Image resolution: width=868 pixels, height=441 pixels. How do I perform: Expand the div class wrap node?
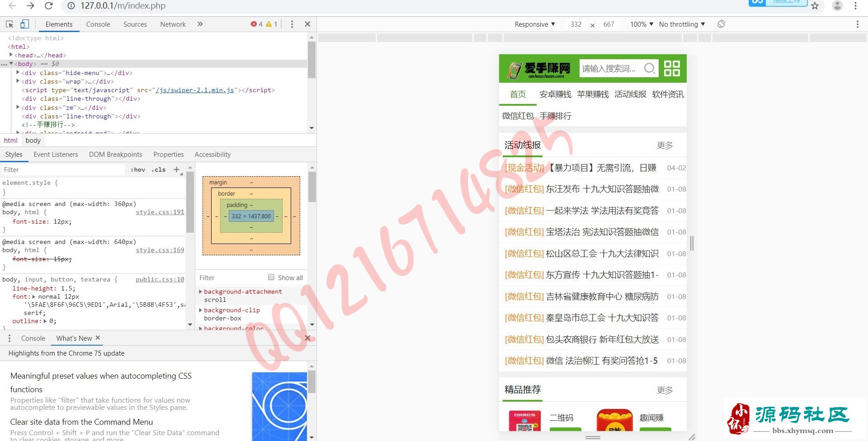18,81
